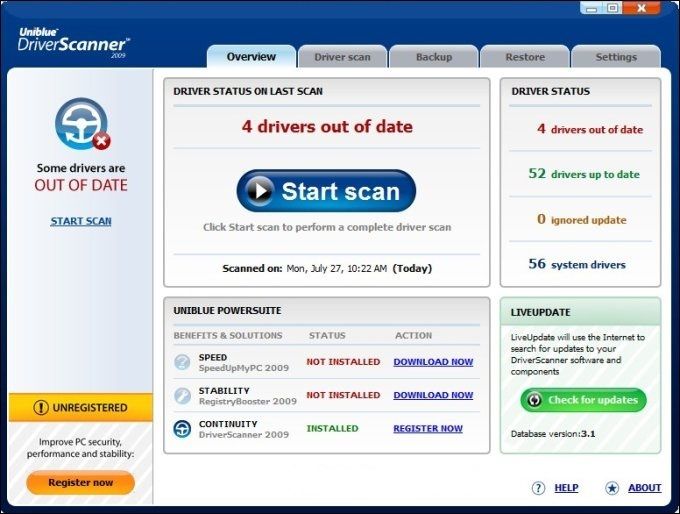The height and width of the screenshot is (514, 680).
Task: Click 'SpeedUpMyPC 2009' product name
Action: [x=244, y=368]
